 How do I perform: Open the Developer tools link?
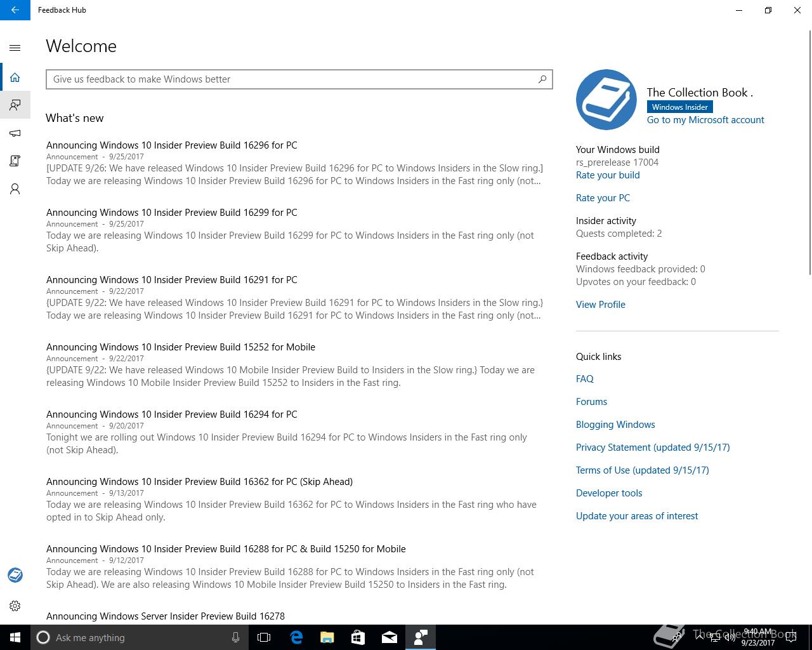[x=609, y=493]
